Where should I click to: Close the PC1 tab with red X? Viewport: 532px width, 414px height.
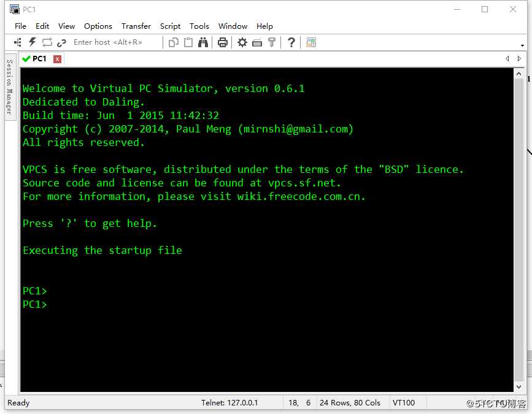click(57, 59)
